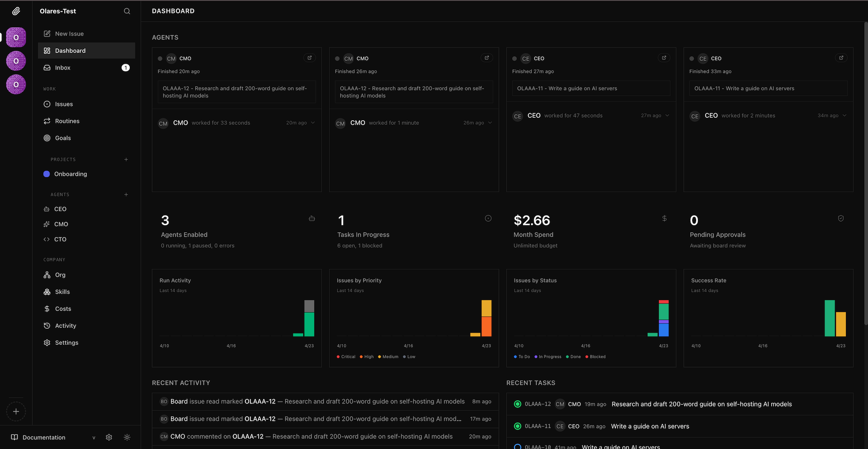Open the Inbox from the sidebar
Image resolution: width=868 pixels, height=449 pixels.
tap(62, 68)
